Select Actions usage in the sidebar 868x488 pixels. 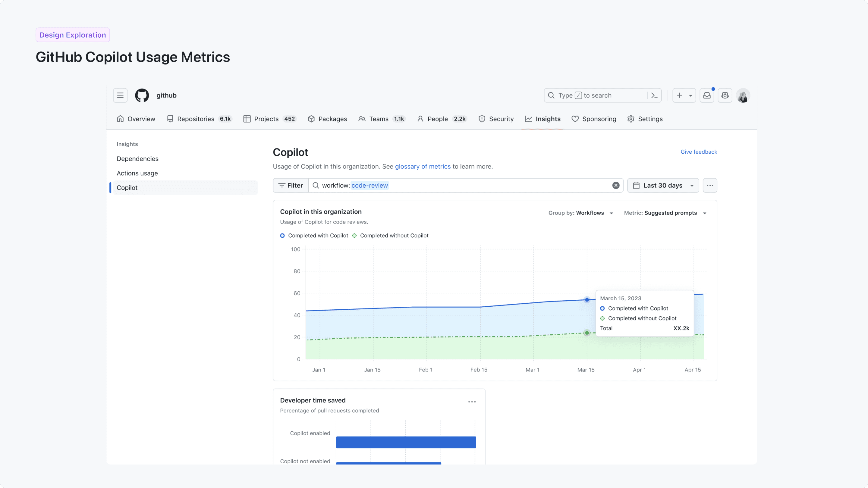point(137,173)
